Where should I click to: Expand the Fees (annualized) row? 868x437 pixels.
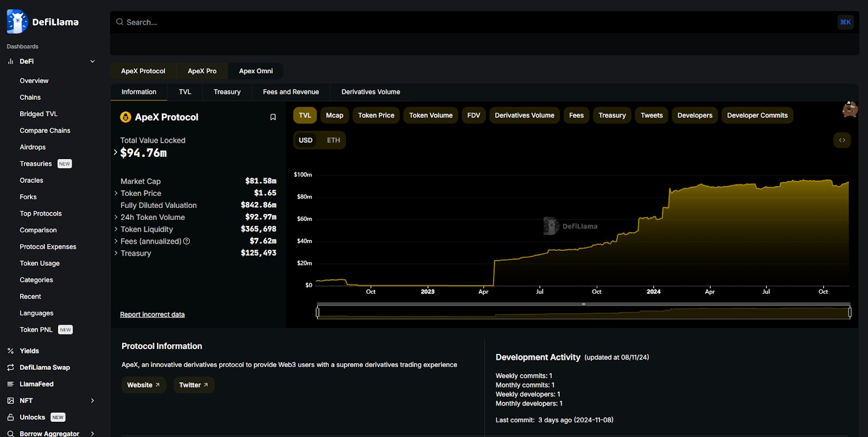(116, 241)
